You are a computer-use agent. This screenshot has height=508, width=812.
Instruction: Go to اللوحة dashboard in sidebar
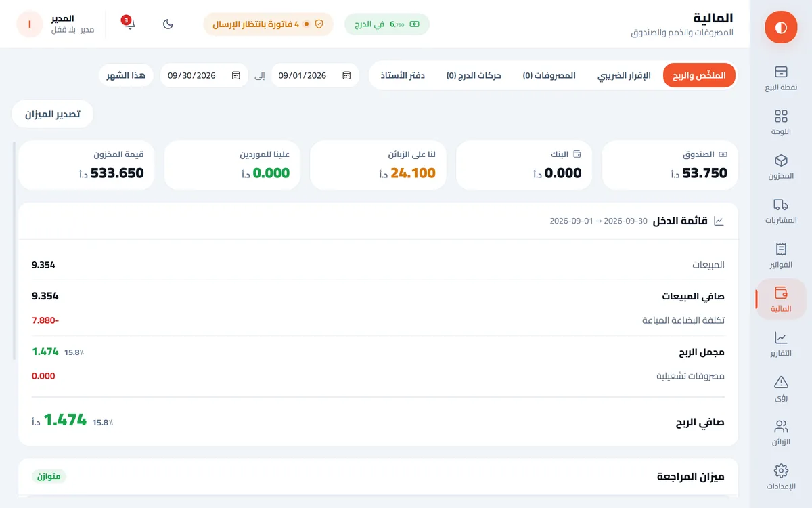coord(781,122)
